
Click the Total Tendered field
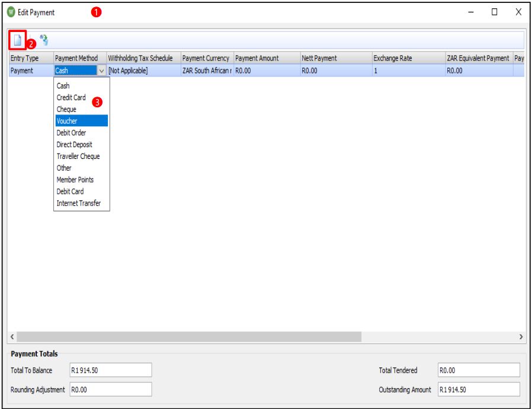[479, 370]
